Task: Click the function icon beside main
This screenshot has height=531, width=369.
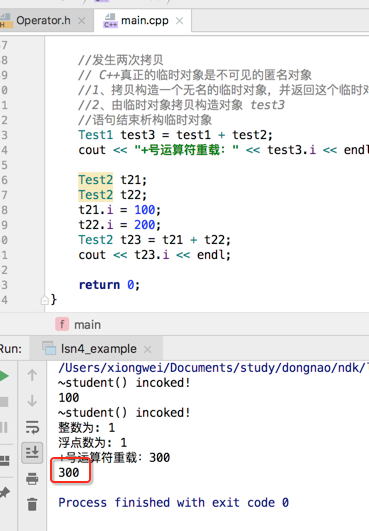Action: tap(62, 324)
